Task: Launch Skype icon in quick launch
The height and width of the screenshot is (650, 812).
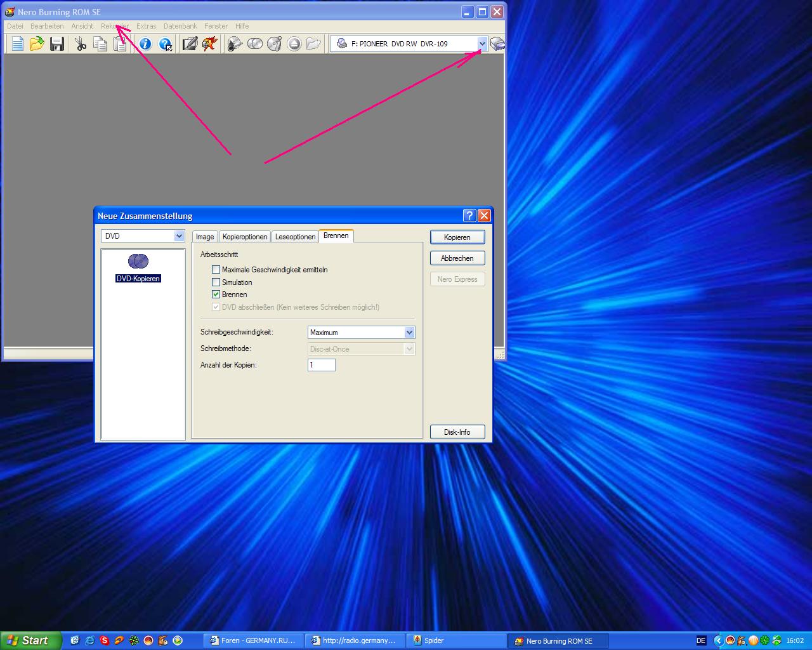Action: point(105,640)
